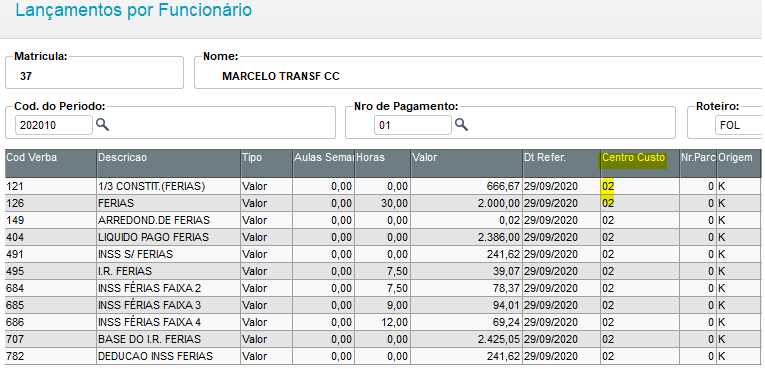Click the magnifier beside Nro de Pagamento

462,124
